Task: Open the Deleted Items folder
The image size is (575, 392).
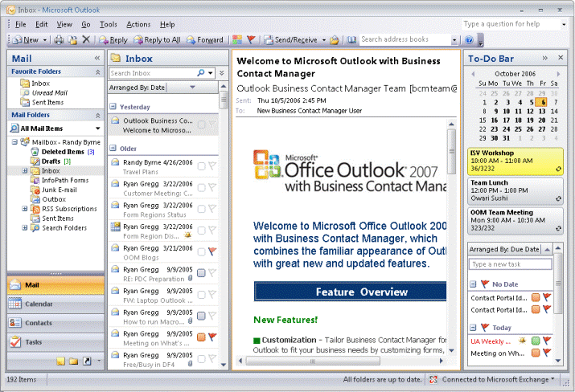Action: point(63,152)
